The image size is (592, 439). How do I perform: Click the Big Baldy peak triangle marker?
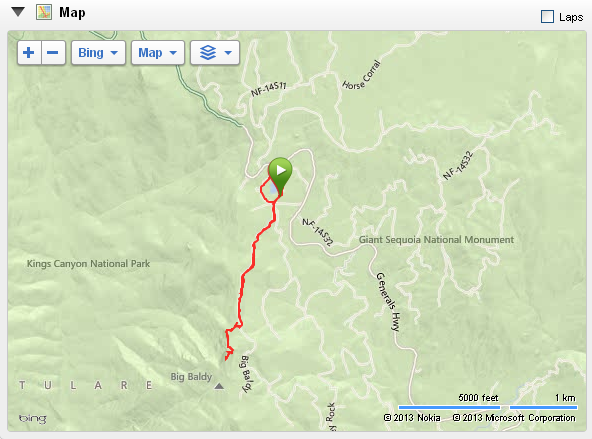point(219,386)
